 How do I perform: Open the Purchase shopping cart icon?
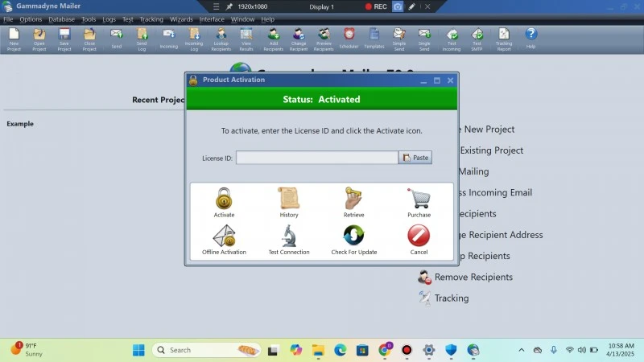coord(419,199)
